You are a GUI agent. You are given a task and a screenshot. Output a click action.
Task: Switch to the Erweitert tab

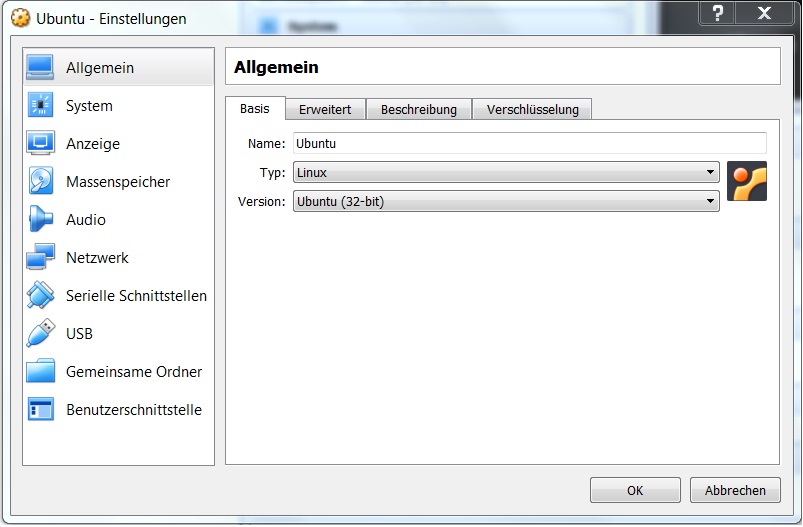point(325,110)
